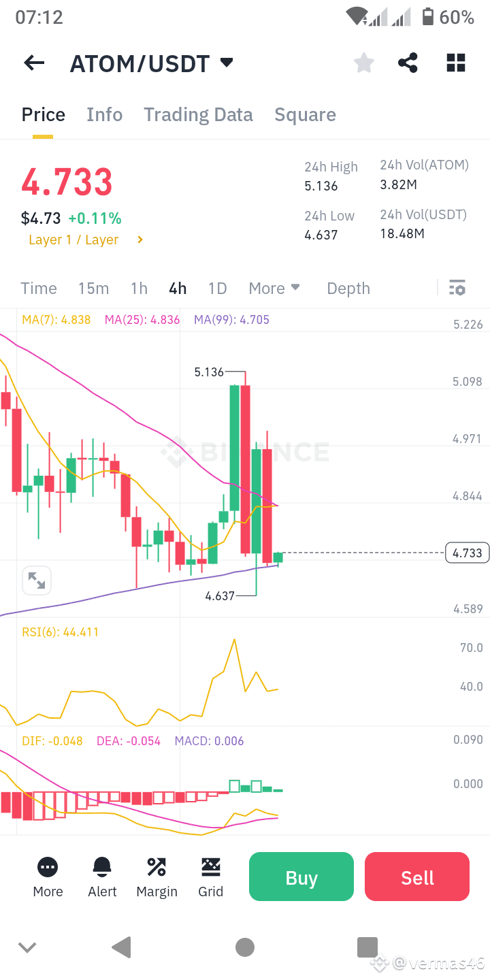Open the ATOM/USDT pair selector dropdown

[151, 63]
